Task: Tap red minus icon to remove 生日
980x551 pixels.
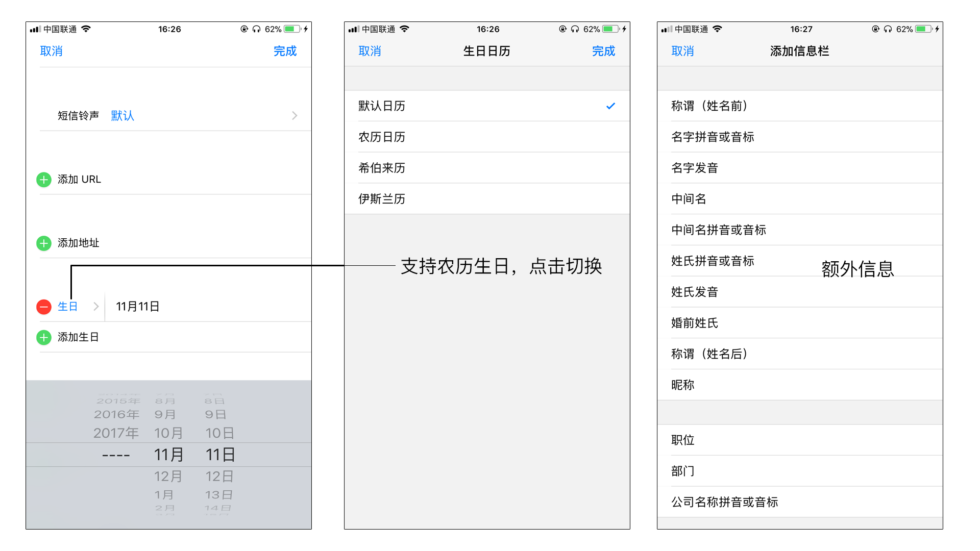Action: click(x=44, y=307)
